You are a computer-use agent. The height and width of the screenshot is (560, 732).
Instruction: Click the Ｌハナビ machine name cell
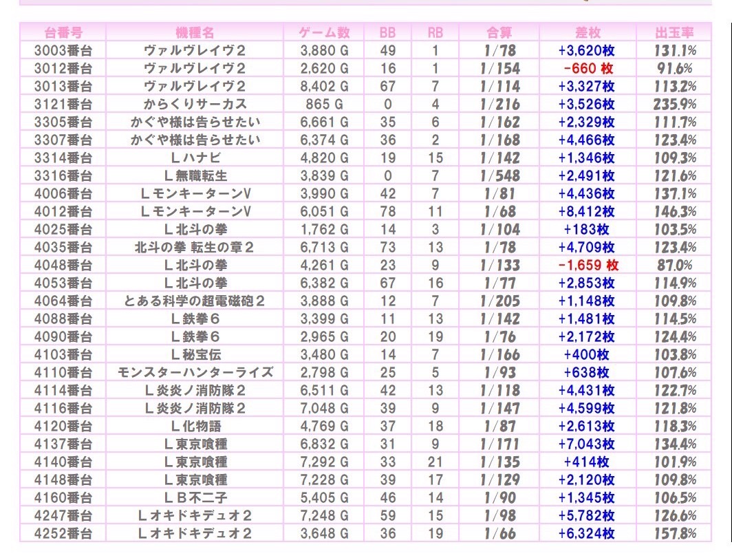coord(195,158)
